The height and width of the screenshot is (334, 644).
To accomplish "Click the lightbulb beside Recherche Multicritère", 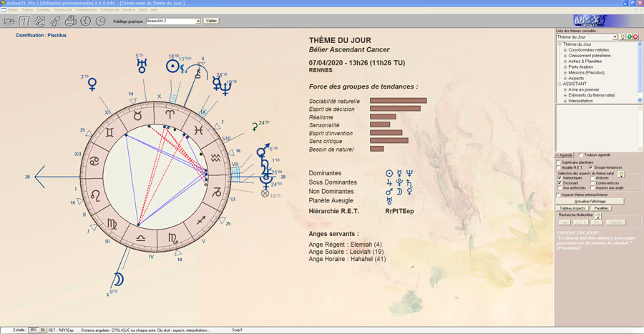I will pyautogui.click(x=597, y=215).
